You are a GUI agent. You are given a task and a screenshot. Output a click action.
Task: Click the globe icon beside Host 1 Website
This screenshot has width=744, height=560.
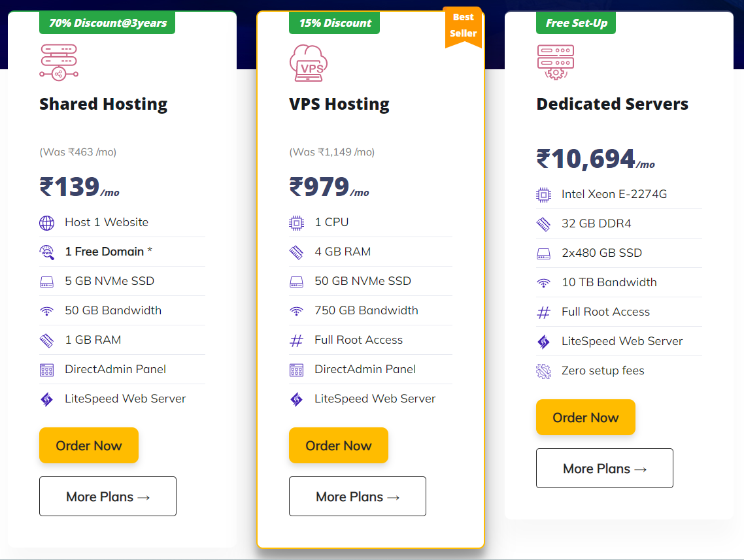(46, 223)
